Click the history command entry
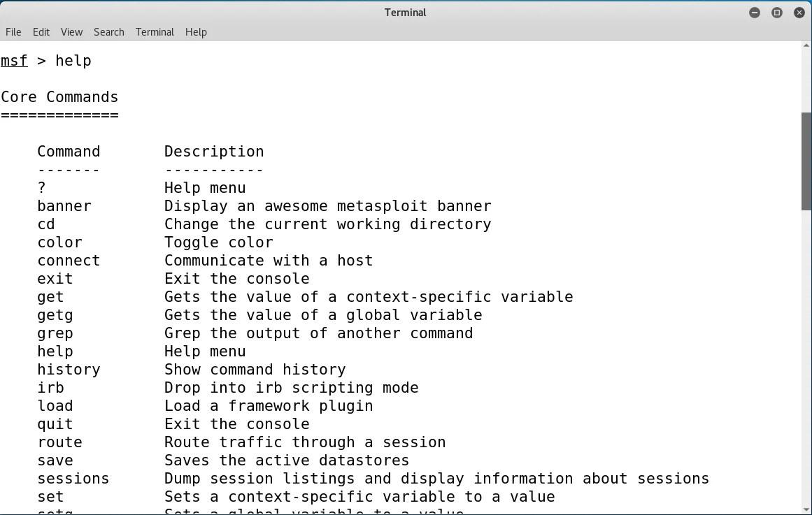This screenshot has width=812, height=515. tap(69, 370)
